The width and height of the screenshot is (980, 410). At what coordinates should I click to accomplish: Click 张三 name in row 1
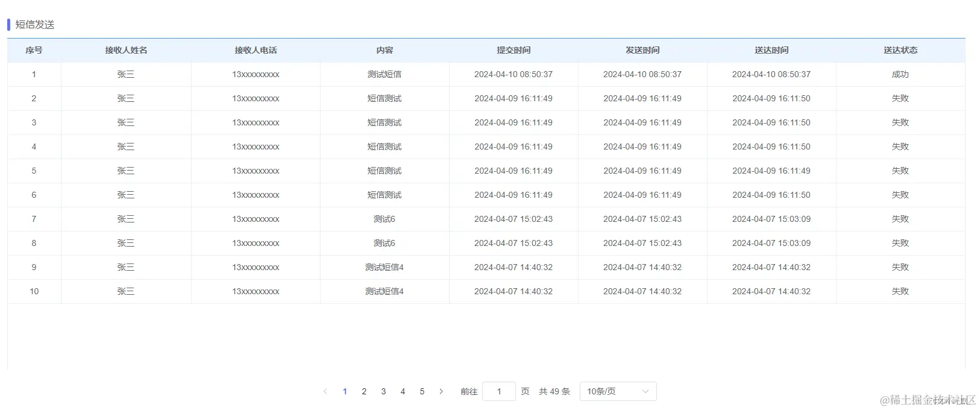(126, 74)
